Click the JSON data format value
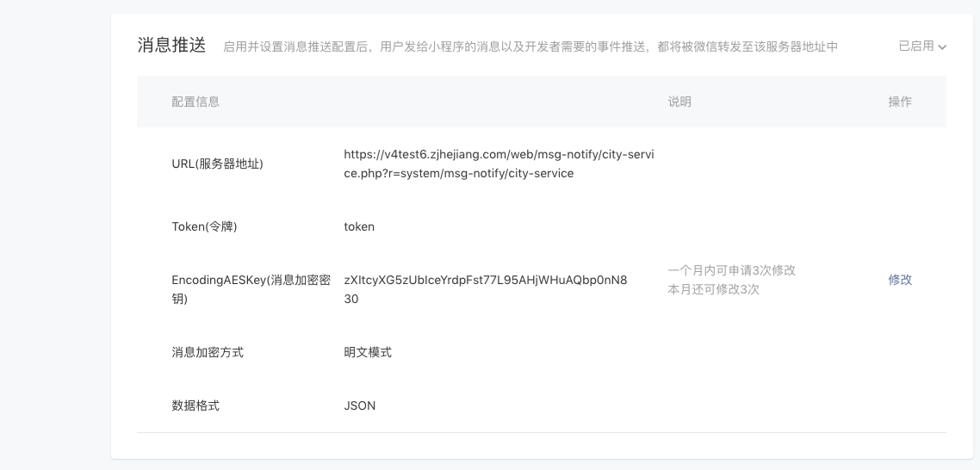980x470 pixels. click(360, 405)
